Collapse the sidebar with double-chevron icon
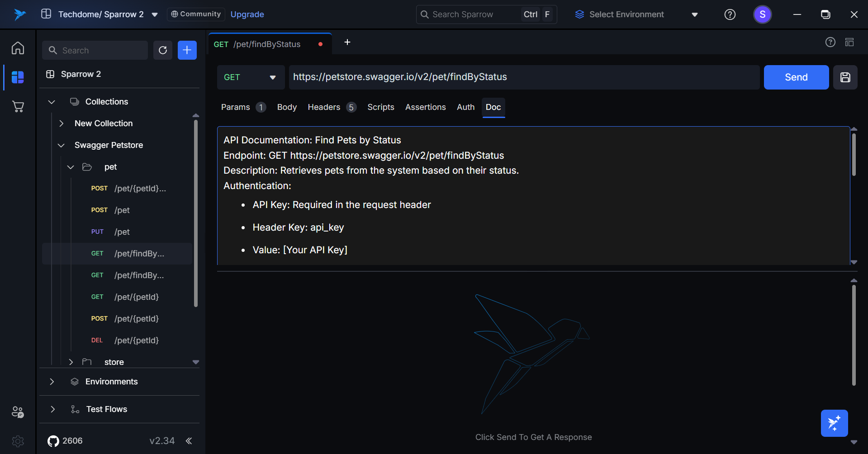 click(x=189, y=441)
